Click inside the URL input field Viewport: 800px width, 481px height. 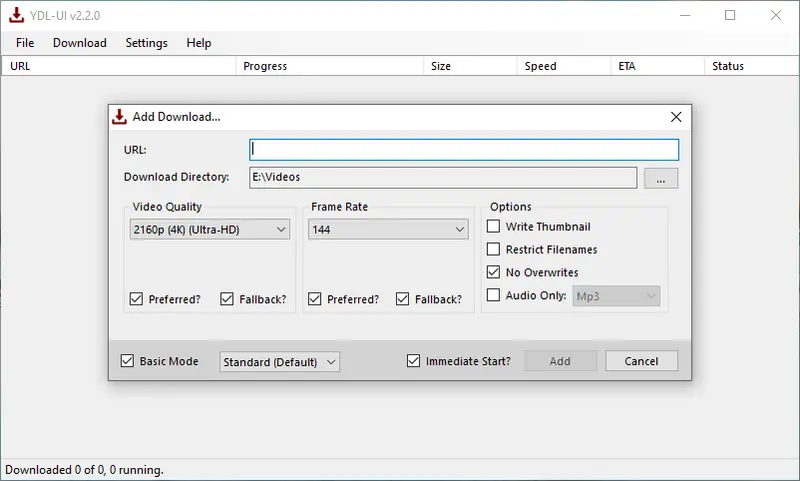click(464, 149)
